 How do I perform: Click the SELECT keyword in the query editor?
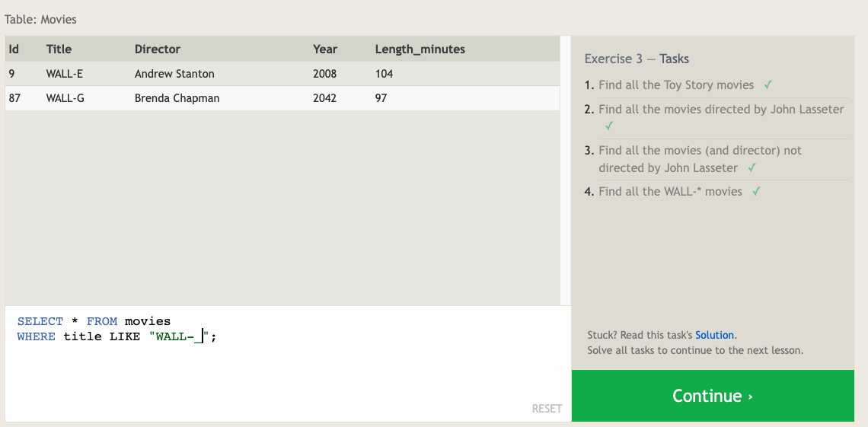[x=40, y=321]
